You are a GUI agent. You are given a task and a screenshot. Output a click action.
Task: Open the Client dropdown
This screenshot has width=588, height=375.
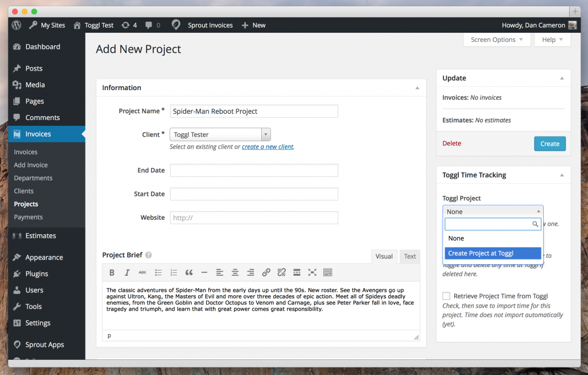point(266,134)
